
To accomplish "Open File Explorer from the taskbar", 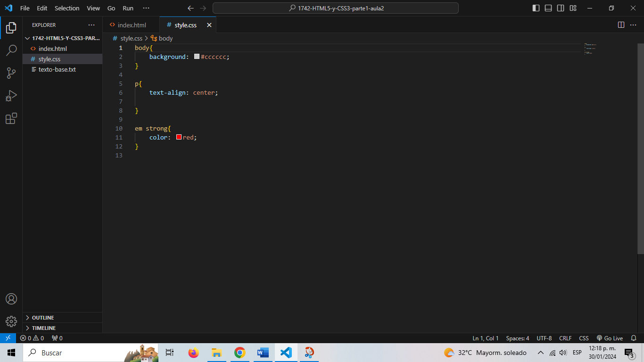I will point(216,353).
